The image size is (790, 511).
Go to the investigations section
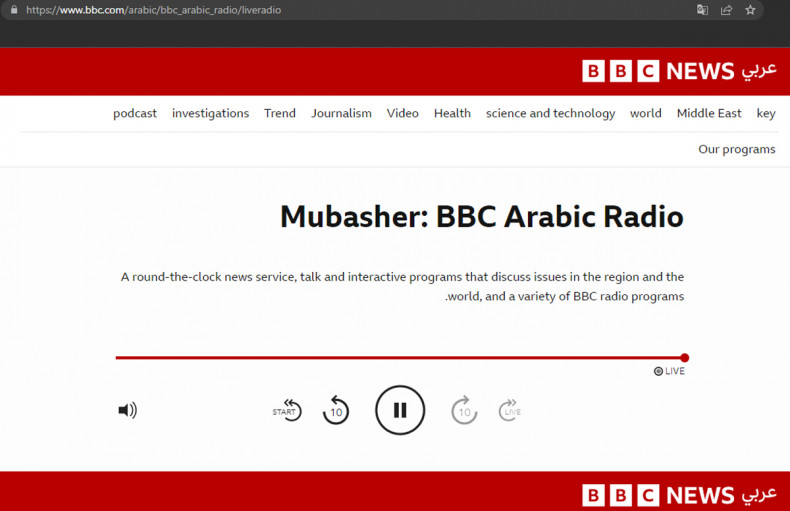[210, 113]
